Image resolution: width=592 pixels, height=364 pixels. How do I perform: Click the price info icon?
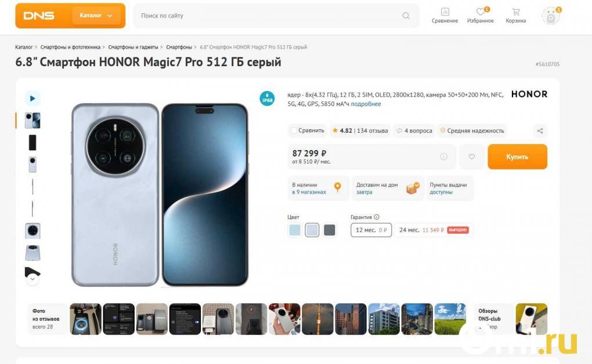tap(443, 156)
